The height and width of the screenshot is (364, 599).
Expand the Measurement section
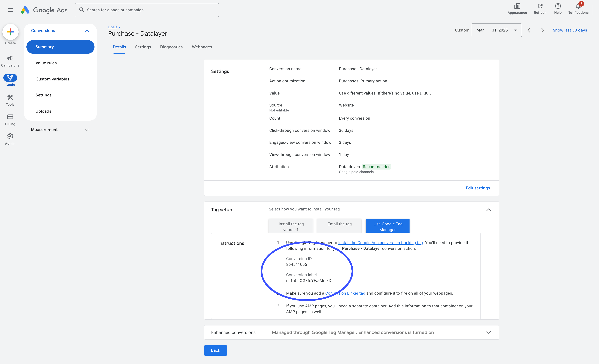87,129
